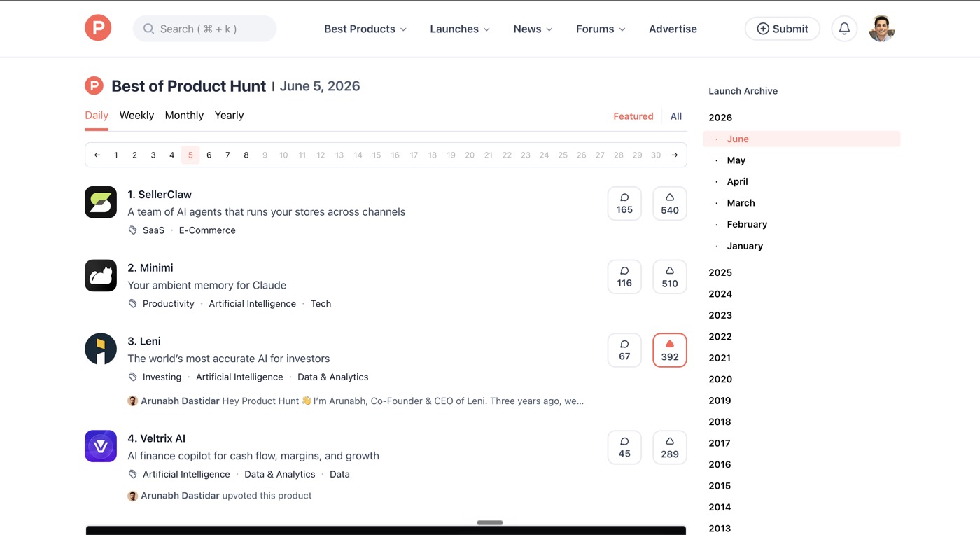Expand the News menu

(x=533, y=29)
